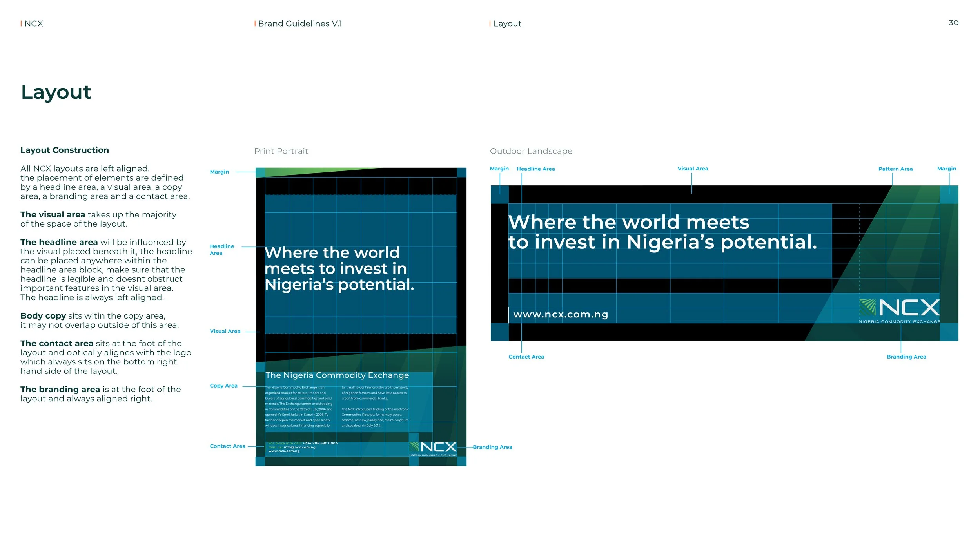
Task: Click the 'Pattern Area' annotation label
Action: click(895, 169)
